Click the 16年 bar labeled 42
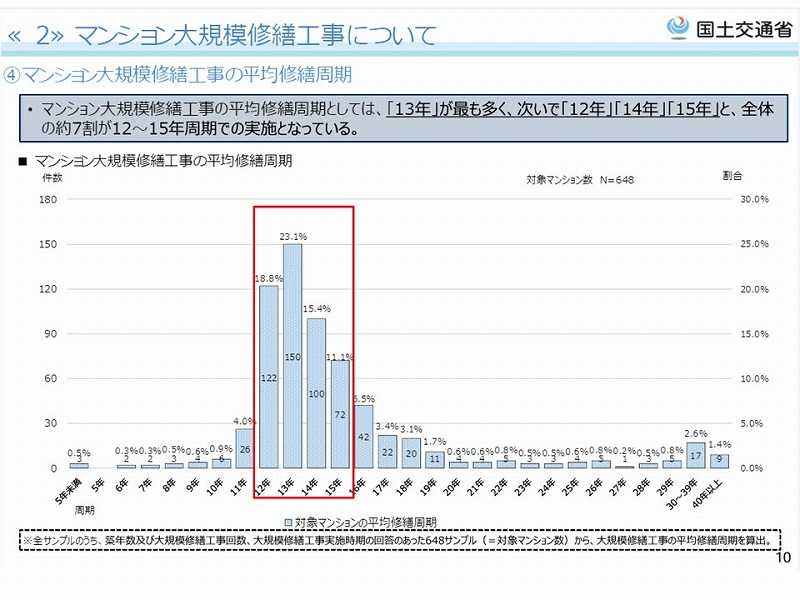Viewport: 800px width, 600px height. 364,437
